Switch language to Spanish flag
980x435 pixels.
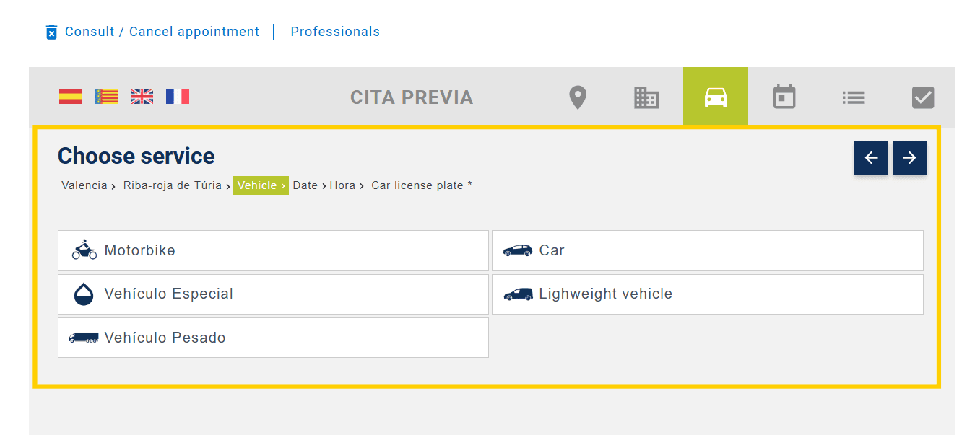(70, 97)
